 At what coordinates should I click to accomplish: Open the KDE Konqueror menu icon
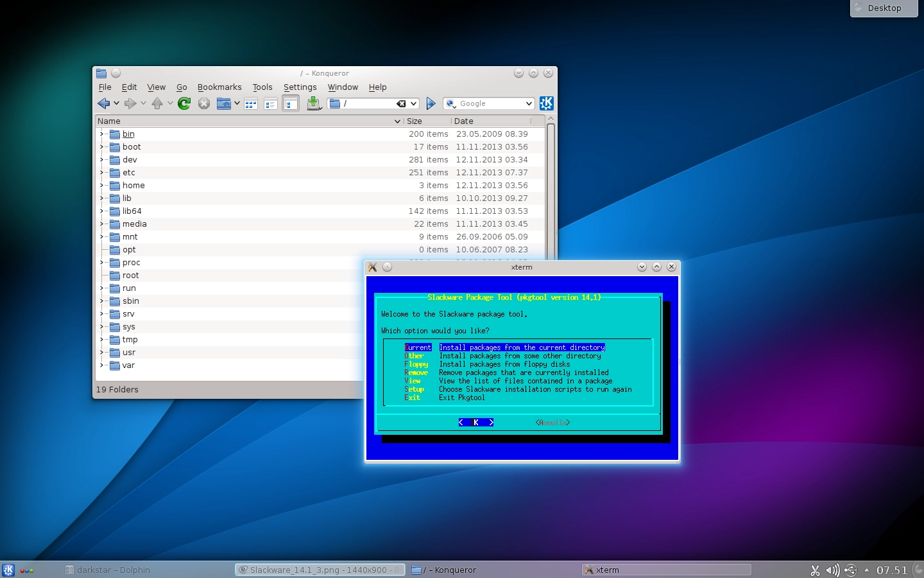pos(546,103)
